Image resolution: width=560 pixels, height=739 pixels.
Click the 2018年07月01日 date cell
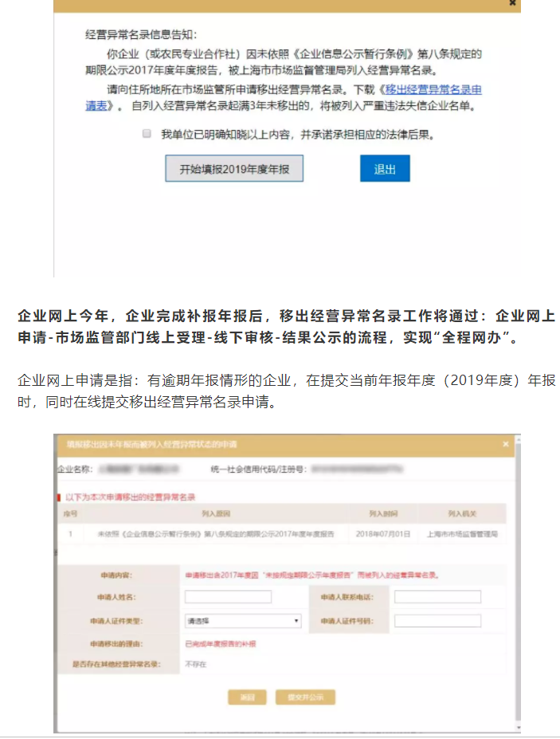[382, 534]
